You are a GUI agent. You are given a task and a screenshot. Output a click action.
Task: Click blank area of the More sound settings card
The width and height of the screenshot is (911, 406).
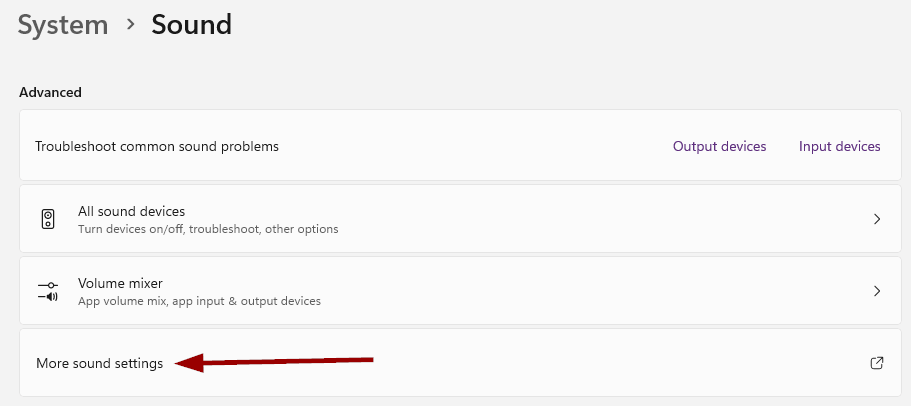pyautogui.click(x=581, y=363)
